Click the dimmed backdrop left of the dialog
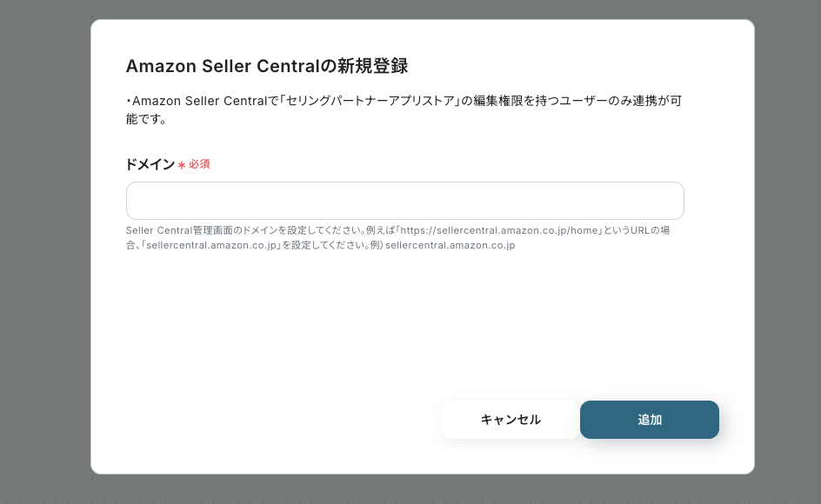 45,252
